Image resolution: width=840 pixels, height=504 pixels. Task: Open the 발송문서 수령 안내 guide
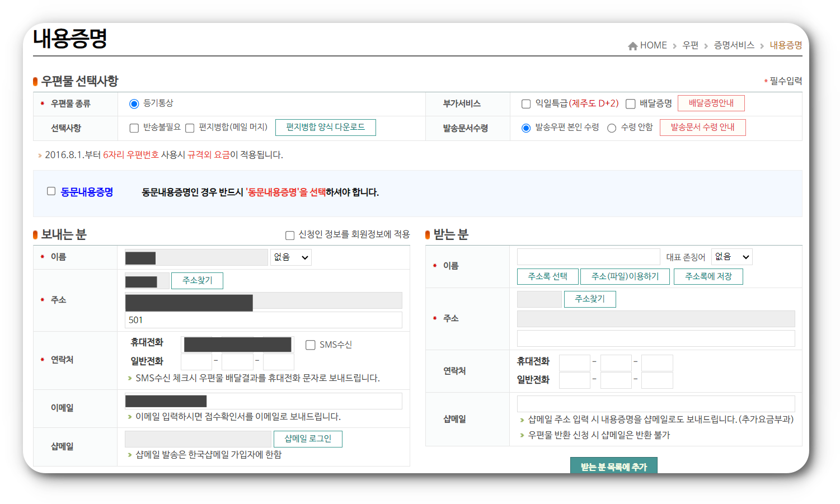coord(703,128)
